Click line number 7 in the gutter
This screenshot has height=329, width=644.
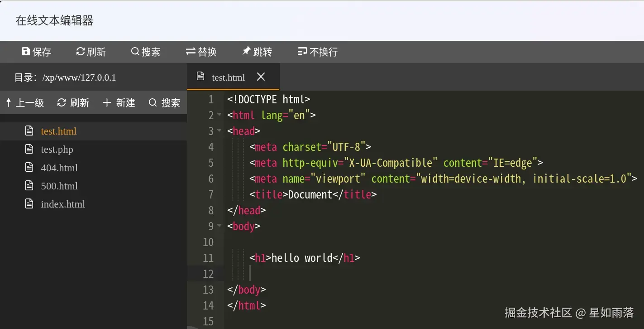click(211, 194)
